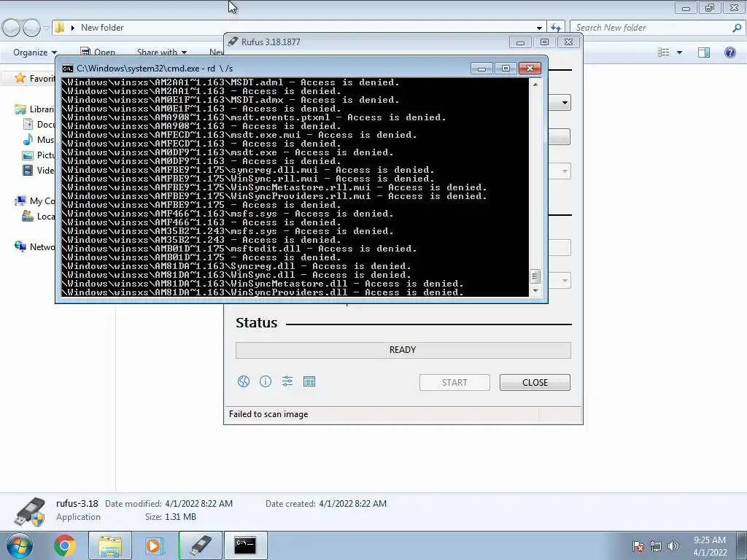
Task: Click the cmd scrollbar thumb
Action: 535,276
